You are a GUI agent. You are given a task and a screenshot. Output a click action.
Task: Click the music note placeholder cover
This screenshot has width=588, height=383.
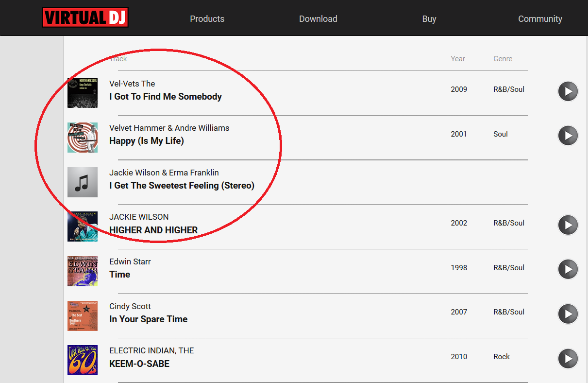(x=83, y=182)
